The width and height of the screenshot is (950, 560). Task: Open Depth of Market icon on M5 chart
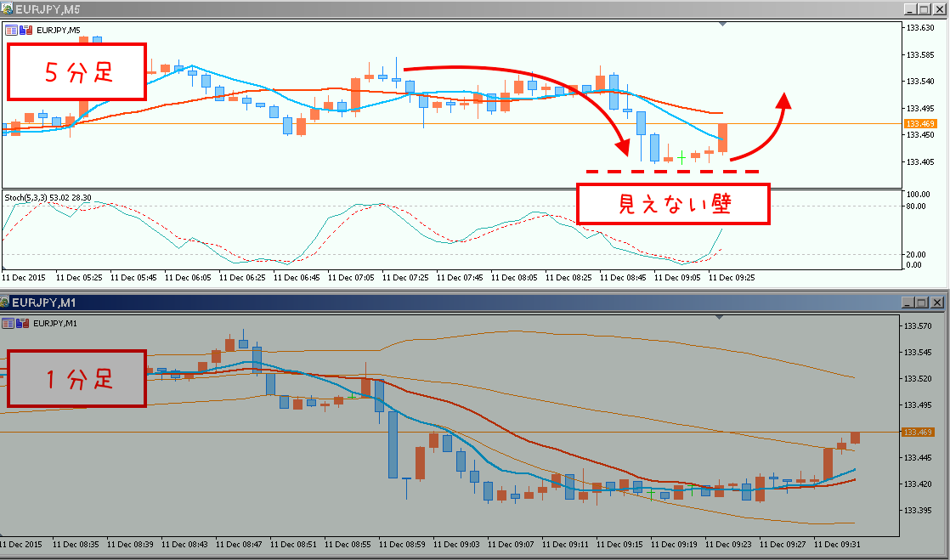click(25, 29)
